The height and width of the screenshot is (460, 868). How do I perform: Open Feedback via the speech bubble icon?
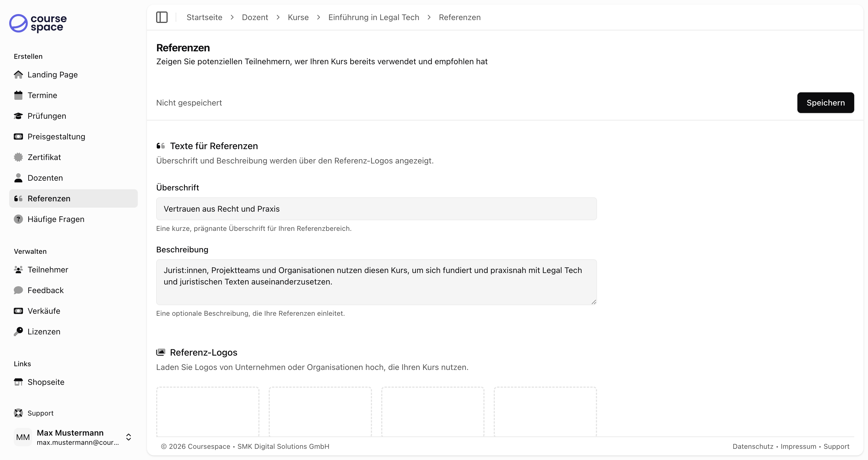coord(18,290)
